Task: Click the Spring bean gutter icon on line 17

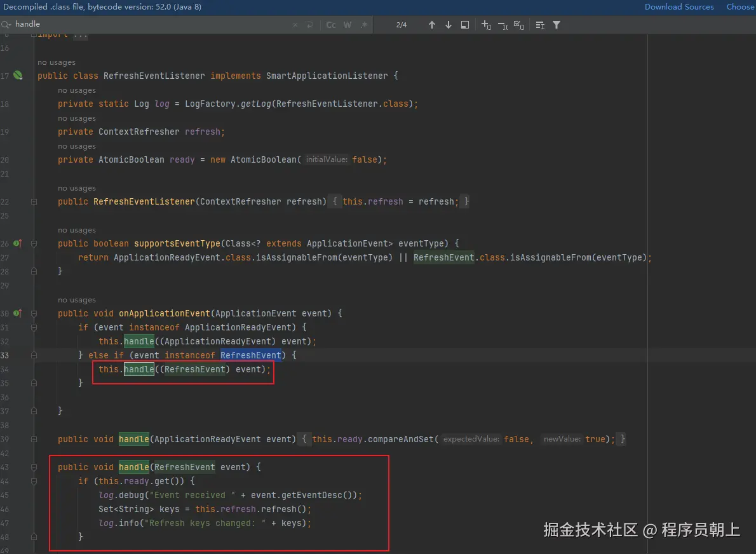Action: point(18,75)
